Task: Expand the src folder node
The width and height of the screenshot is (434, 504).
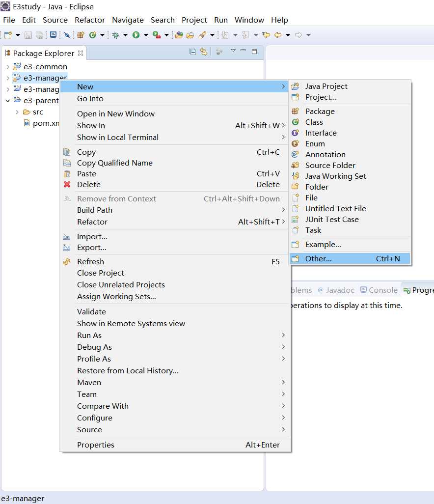Action: 17,112
